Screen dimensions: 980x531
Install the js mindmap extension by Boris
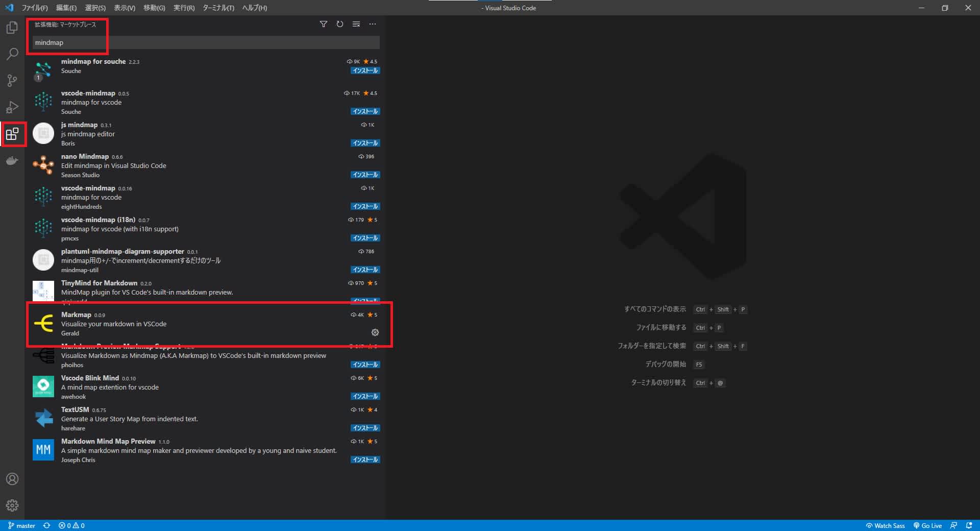coord(365,143)
